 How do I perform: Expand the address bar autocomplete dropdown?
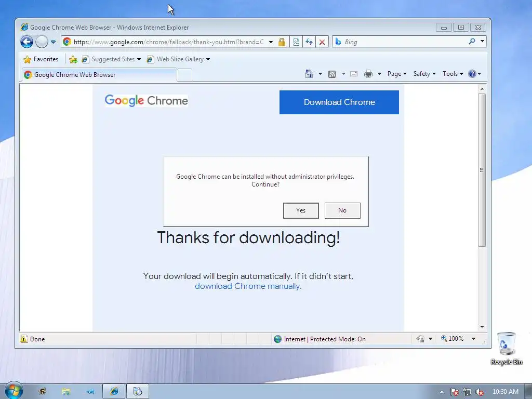pyautogui.click(x=271, y=42)
